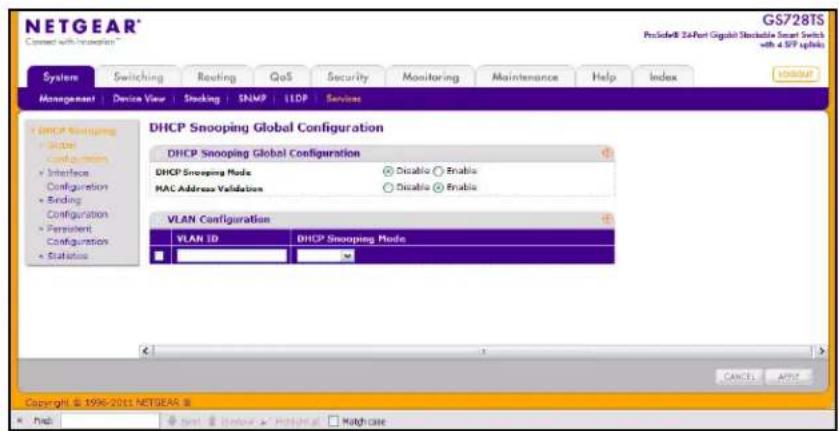
Task: Open Device View submenu
Action: click(x=139, y=99)
